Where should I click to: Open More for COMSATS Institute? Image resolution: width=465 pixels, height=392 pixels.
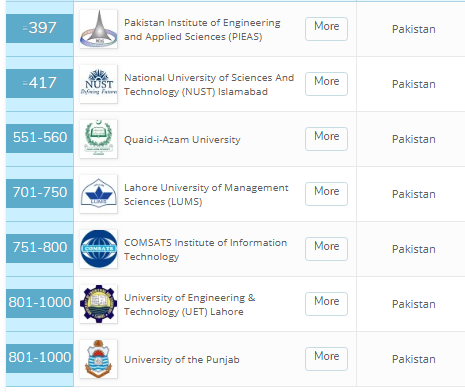point(326,249)
